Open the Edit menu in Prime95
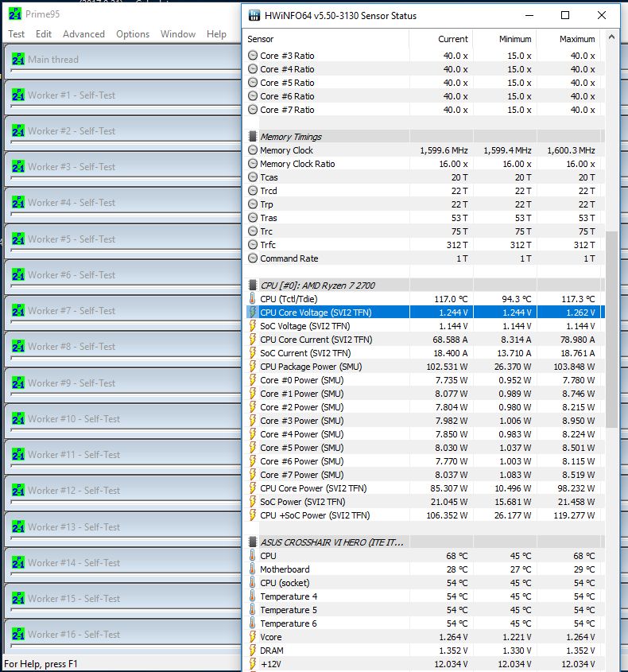The height and width of the screenshot is (672, 628). tap(43, 34)
